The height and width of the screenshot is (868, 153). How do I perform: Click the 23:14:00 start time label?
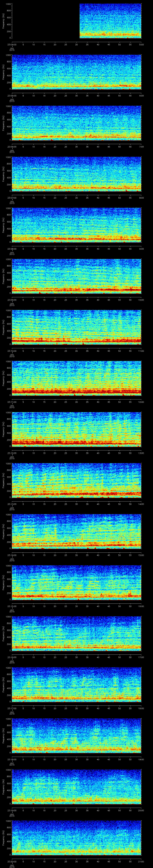[x=12, y=555]
